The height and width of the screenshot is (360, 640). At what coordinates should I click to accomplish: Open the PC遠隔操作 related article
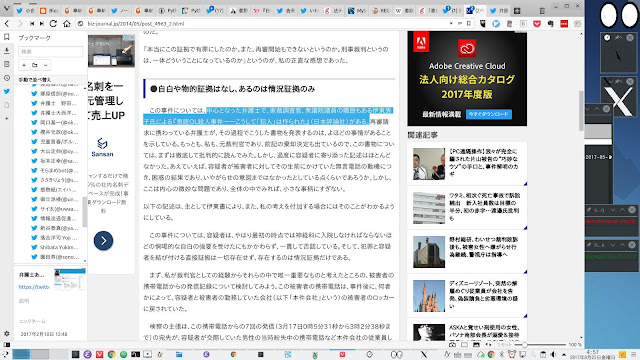click(467, 164)
